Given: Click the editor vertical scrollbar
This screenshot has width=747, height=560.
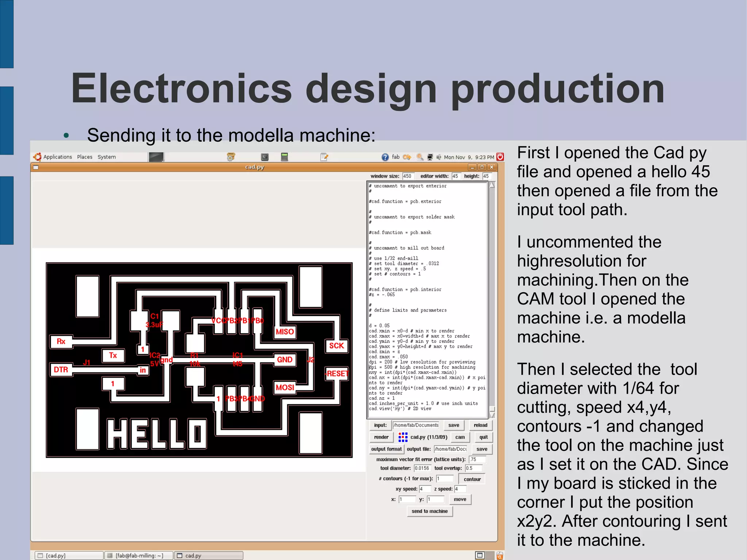Looking at the screenshot, I should 492,299.
